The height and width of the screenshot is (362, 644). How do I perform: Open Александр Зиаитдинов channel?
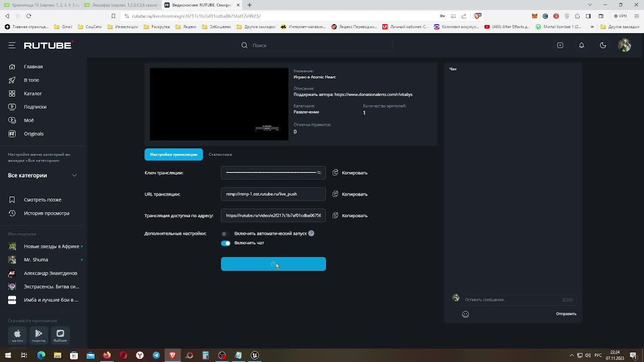[x=50, y=273]
